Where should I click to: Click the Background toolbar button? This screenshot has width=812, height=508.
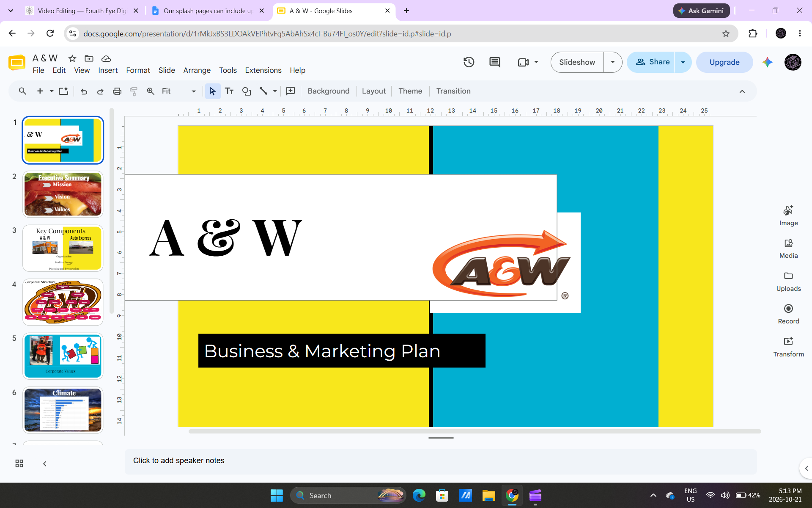(x=328, y=91)
